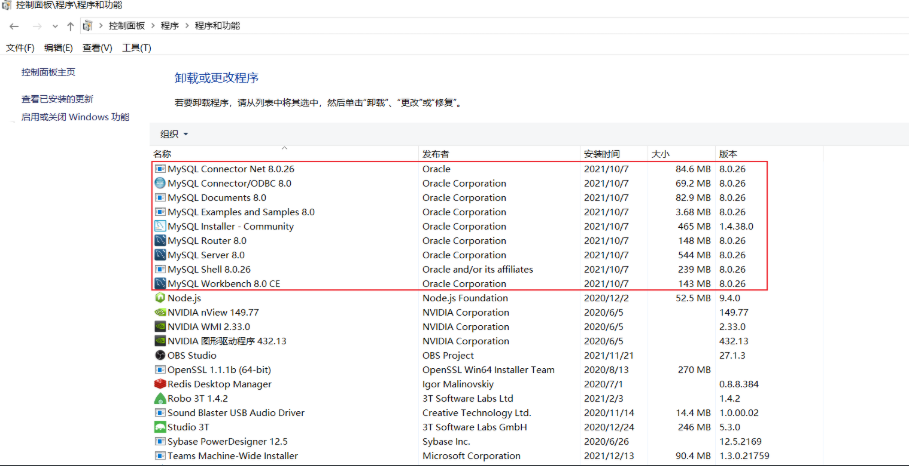
Task: Click the MySQL Workbench 8.0 CE icon
Action: (161, 284)
